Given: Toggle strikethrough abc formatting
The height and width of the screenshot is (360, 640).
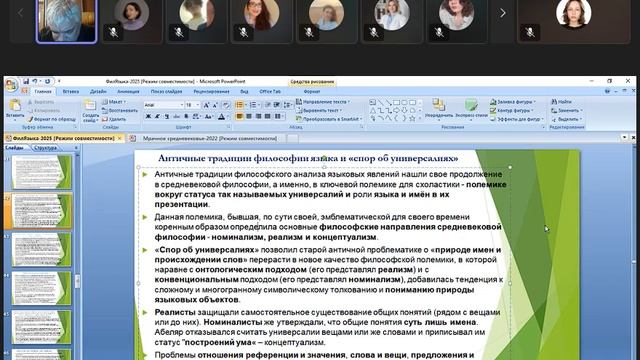Looking at the screenshot, I should tap(176, 116).
